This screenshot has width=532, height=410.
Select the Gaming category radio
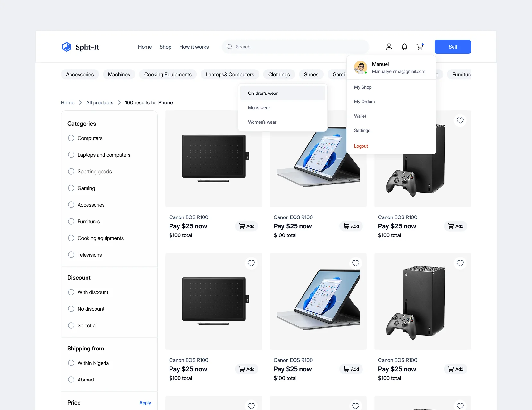point(71,188)
